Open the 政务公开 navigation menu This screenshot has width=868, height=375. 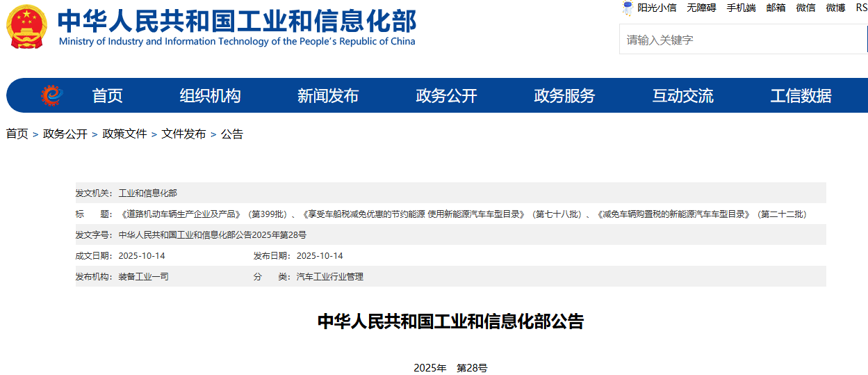coord(446,96)
